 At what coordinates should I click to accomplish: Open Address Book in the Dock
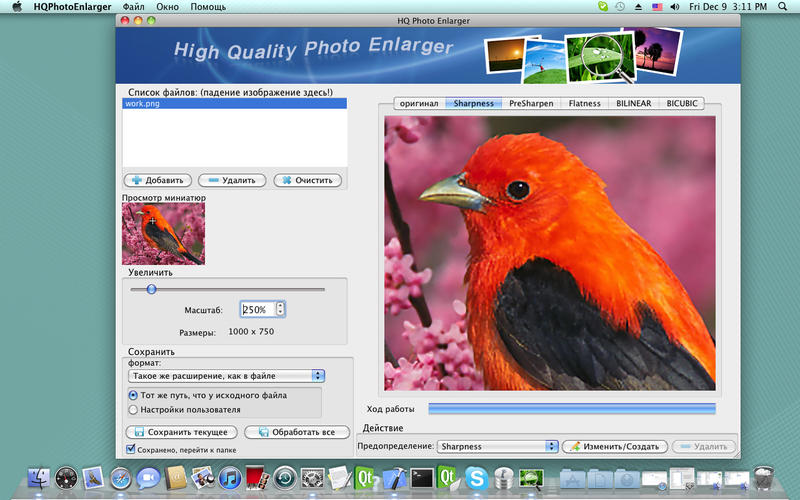click(x=176, y=479)
